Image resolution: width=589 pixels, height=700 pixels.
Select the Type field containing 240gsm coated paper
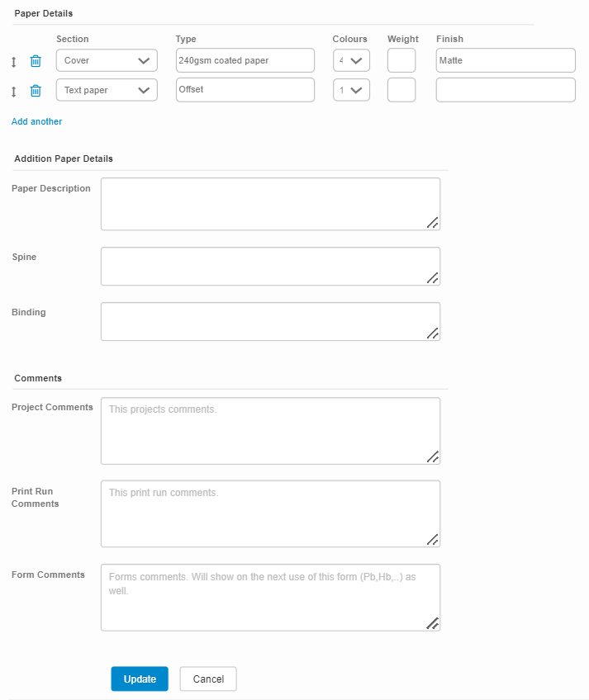tap(243, 59)
